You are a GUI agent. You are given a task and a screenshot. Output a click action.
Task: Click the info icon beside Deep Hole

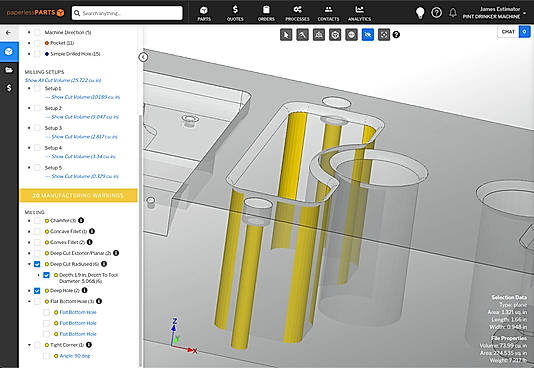point(84,290)
